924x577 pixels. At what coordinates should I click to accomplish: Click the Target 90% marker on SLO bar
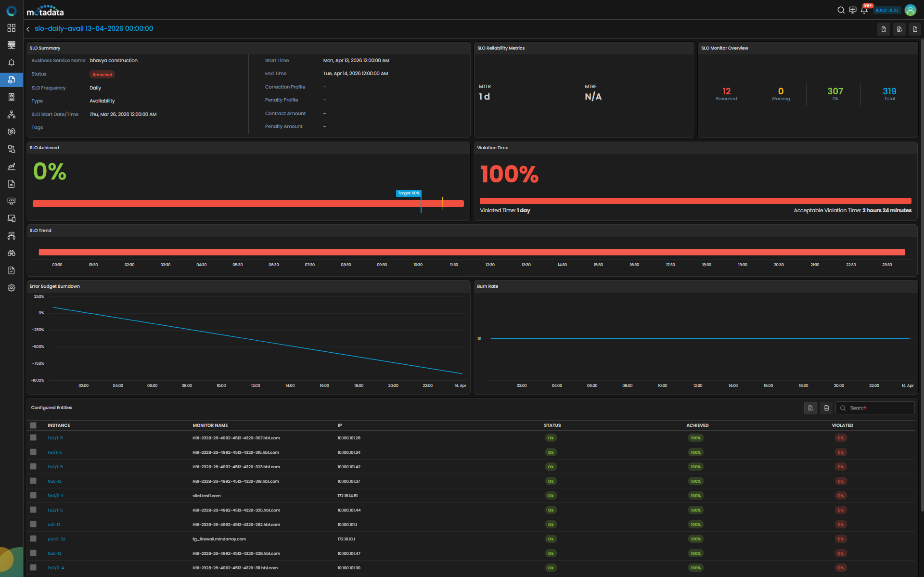tap(409, 193)
